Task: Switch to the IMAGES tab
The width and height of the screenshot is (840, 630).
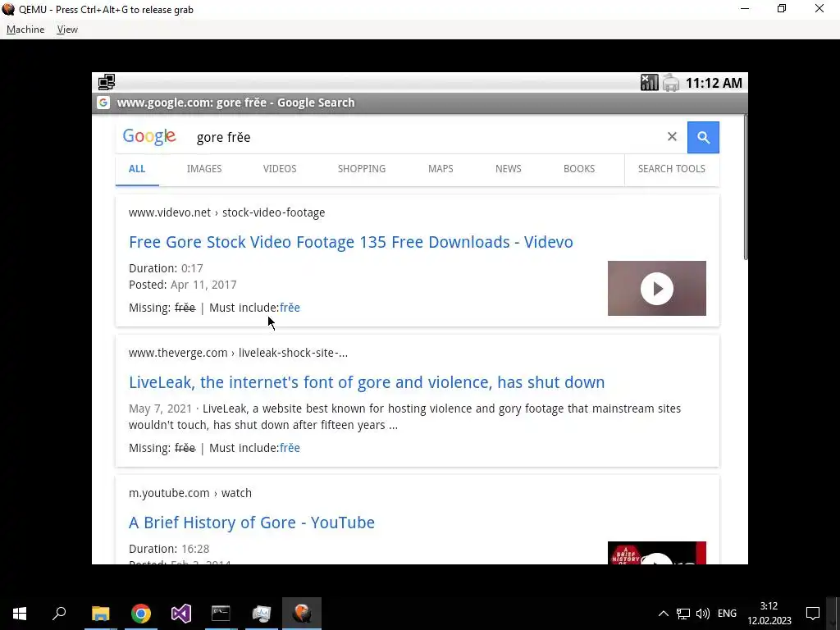Action: point(204,169)
